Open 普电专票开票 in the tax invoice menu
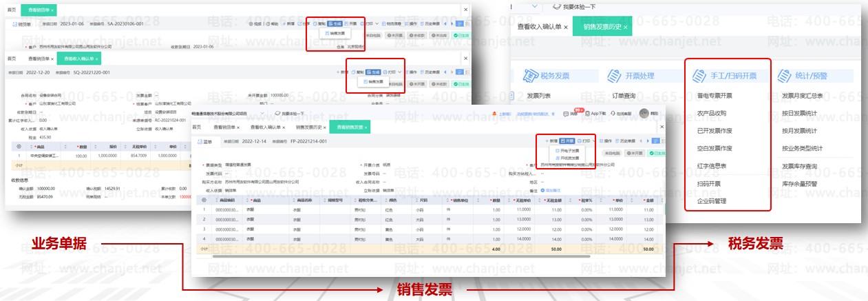 (714, 96)
